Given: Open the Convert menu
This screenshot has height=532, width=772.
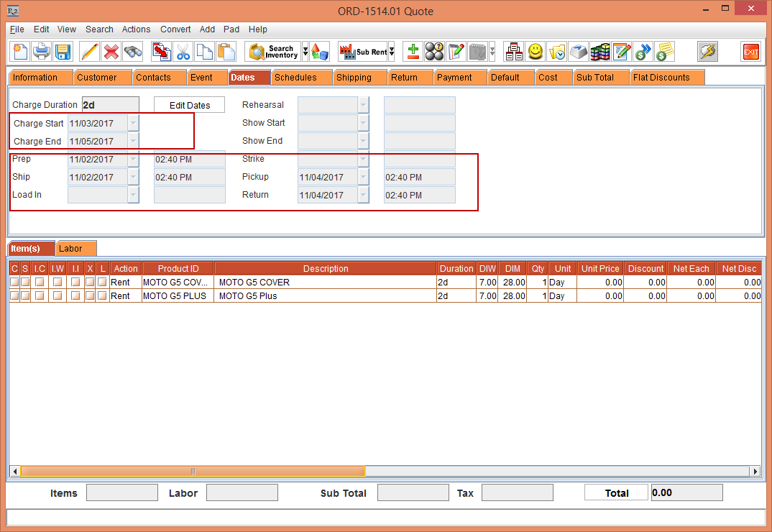Looking at the screenshot, I should [x=175, y=29].
